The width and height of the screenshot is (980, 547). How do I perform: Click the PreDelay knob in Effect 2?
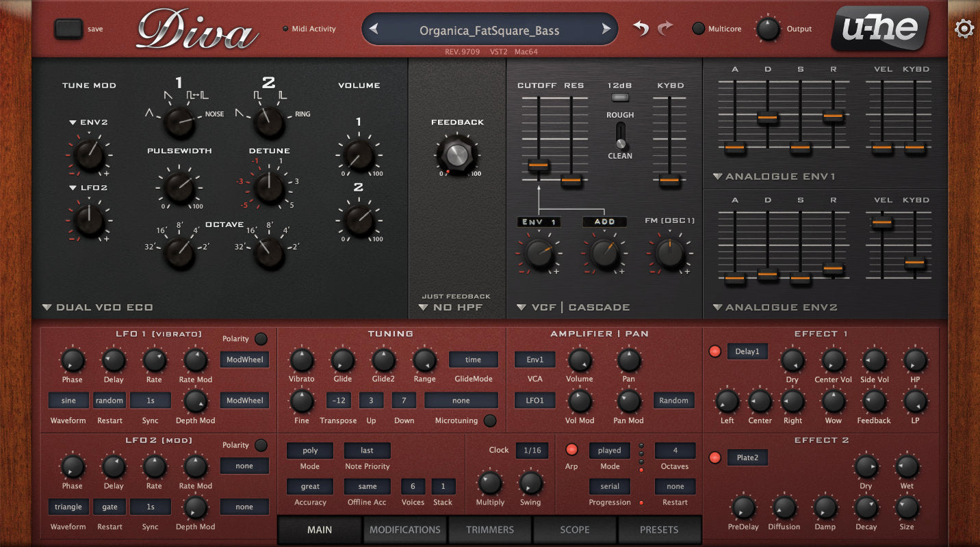(x=743, y=508)
